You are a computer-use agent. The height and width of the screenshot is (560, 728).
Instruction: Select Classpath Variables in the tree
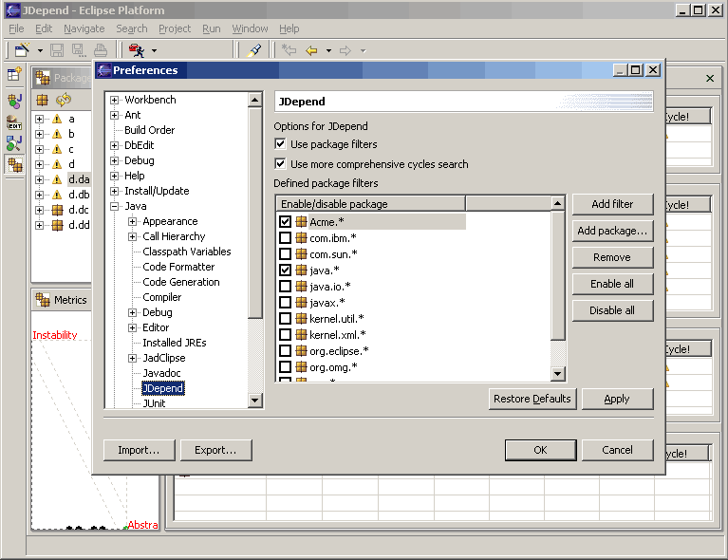187,252
